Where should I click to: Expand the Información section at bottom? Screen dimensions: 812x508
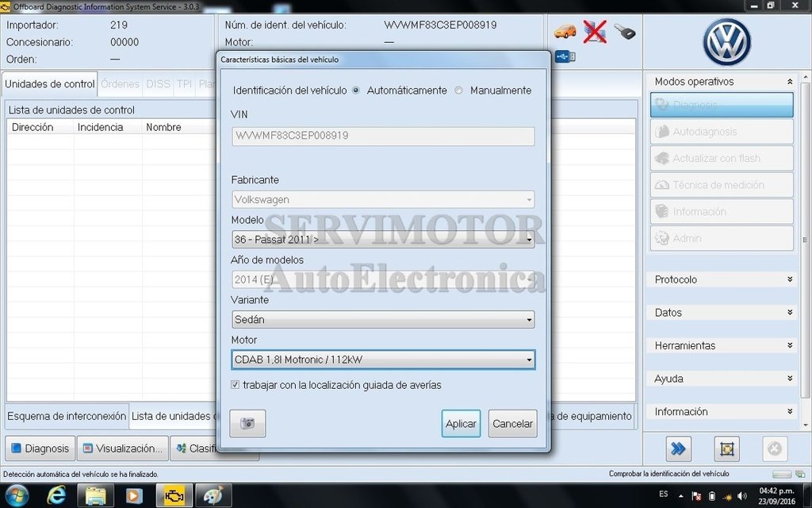[722, 412]
